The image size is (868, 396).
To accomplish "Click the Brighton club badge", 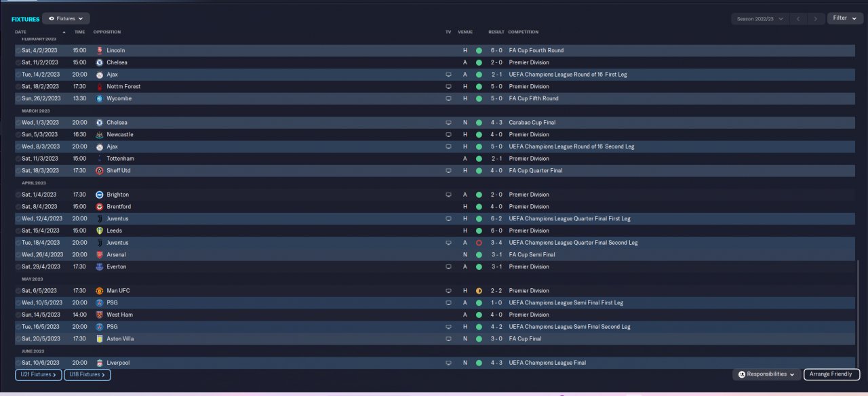I will point(99,195).
